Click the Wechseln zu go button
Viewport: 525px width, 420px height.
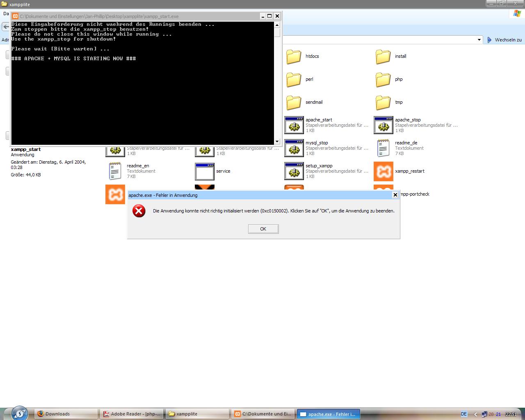504,40
